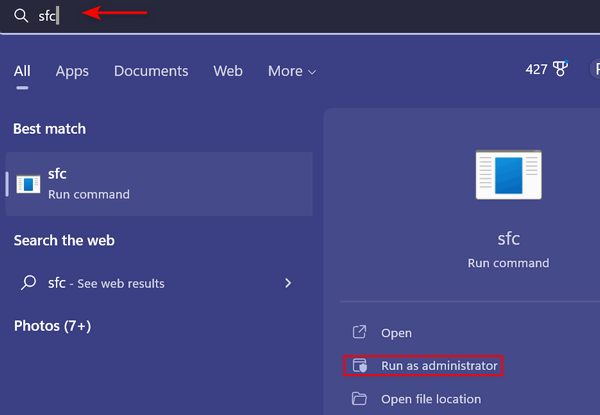Click the Search the web heading
Image resolution: width=600 pixels, height=415 pixels.
click(x=64, y=241)
